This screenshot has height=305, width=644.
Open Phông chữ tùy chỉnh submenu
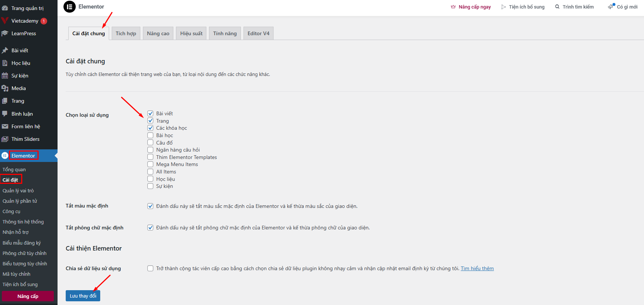[24, 253]
